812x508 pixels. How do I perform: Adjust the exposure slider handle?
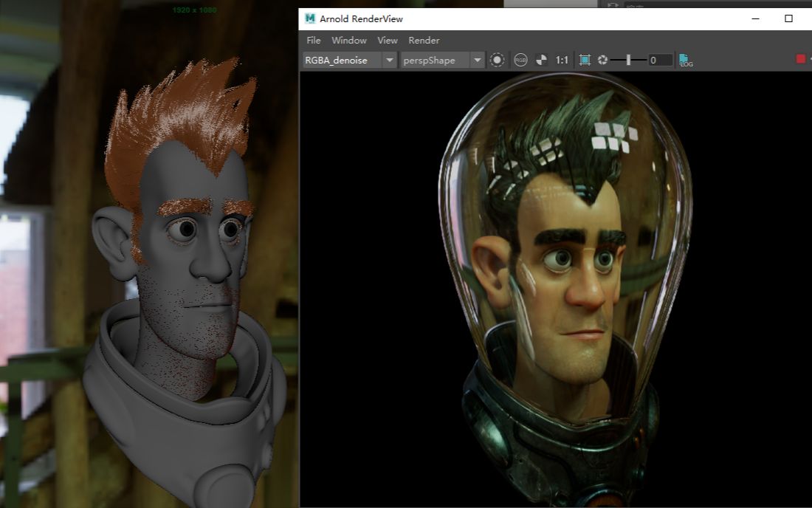(x=628, y=60)
